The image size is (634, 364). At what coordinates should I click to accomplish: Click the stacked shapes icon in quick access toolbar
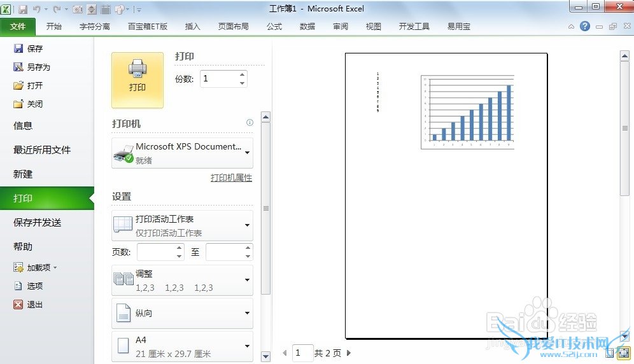click(120, 9)
